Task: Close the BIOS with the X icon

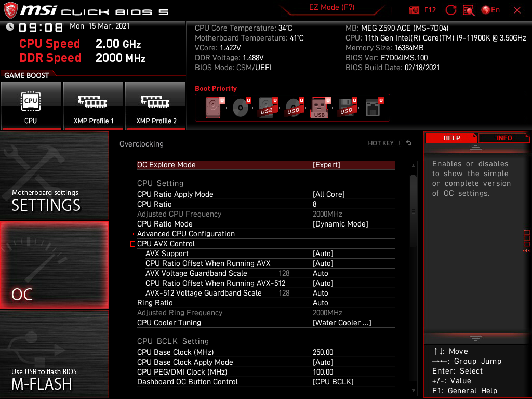Action: pyautogui.click(x=517, y=10)
